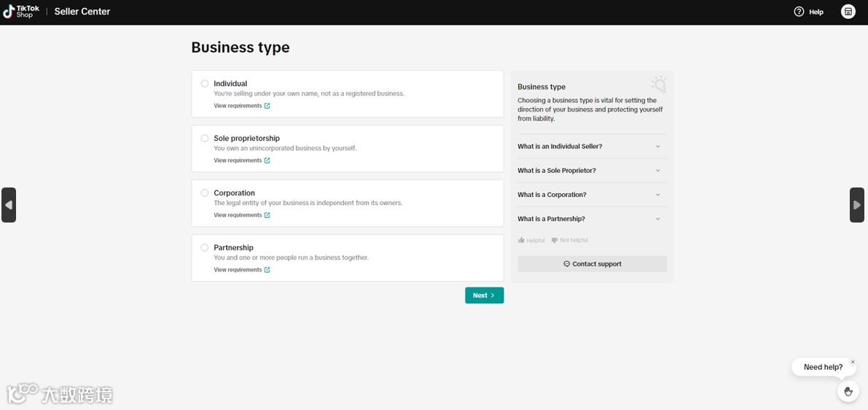Select the Partnership radio button

(x=205, y=247)
